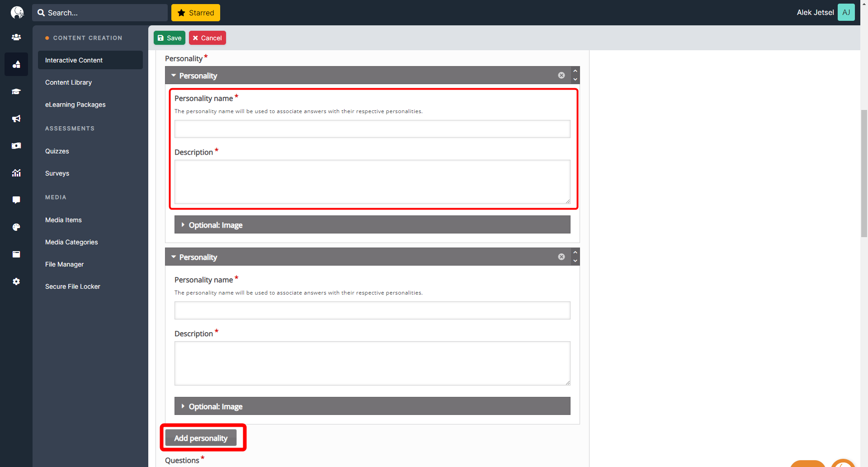The height and width of the screenshot is (467, 868).
Task: Focus first Description textarea
Action: (372, 182)
